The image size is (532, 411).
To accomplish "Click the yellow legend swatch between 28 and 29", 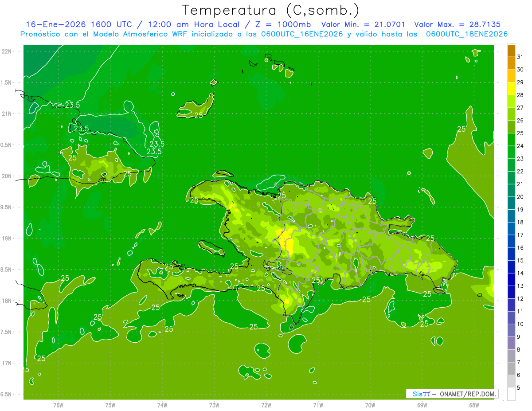I will 511,89.
